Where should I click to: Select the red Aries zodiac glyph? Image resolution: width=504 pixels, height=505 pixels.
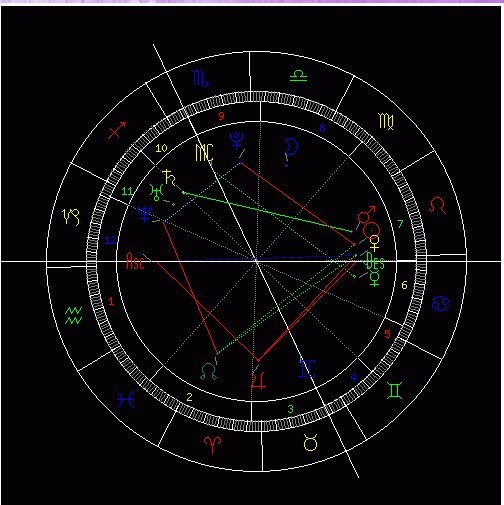coord(212,445)
